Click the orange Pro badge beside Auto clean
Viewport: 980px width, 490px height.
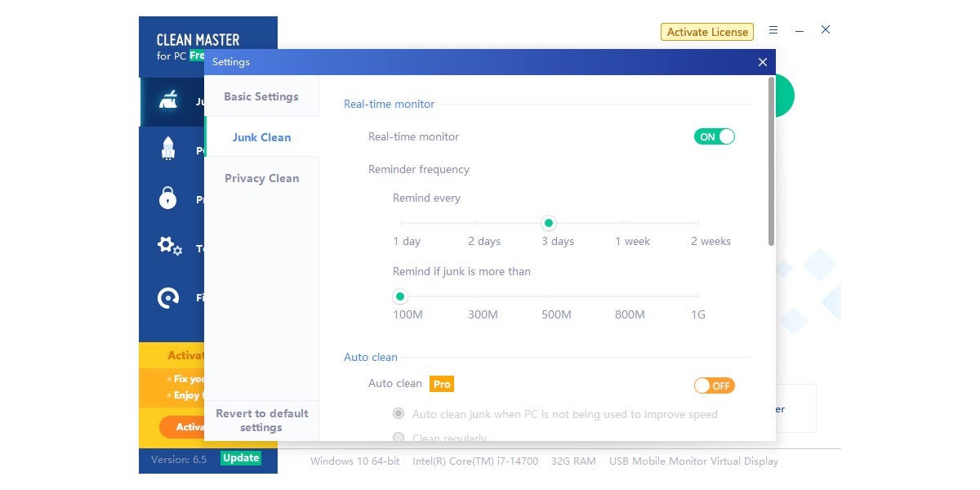pyautogui.click(x=442, y=384)
